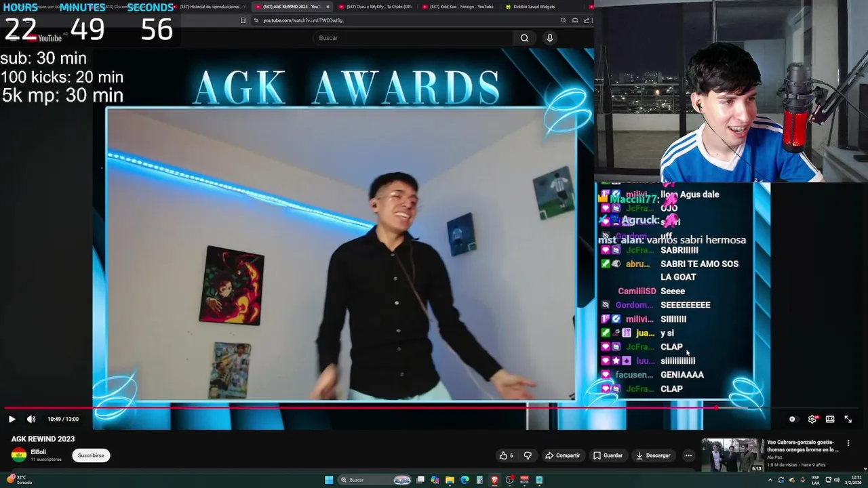Subscribe to ElBoli with Suscribirse
The width and height of the screenshot is (868, 488).
pyautogui.click(x=91, y=455)
